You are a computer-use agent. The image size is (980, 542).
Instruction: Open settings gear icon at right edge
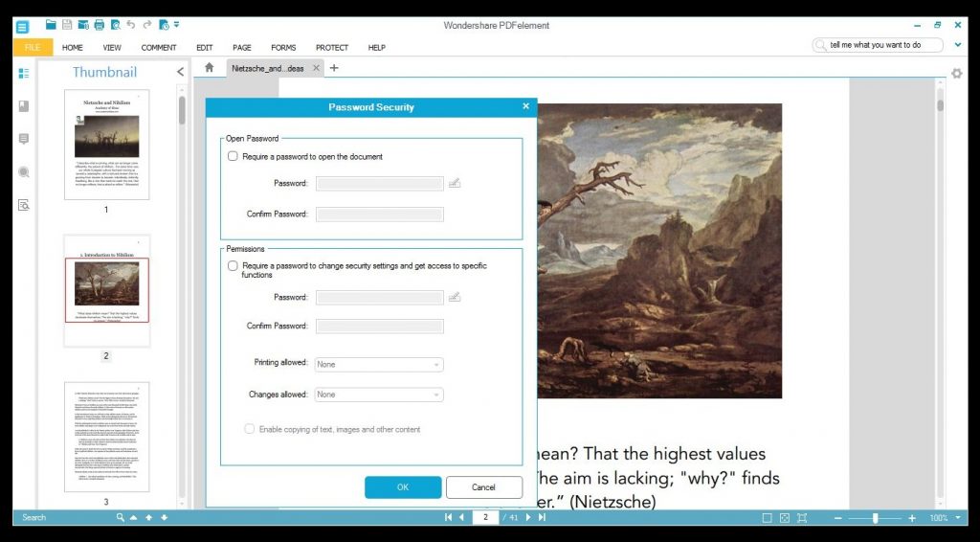click(x=957, y=73)
